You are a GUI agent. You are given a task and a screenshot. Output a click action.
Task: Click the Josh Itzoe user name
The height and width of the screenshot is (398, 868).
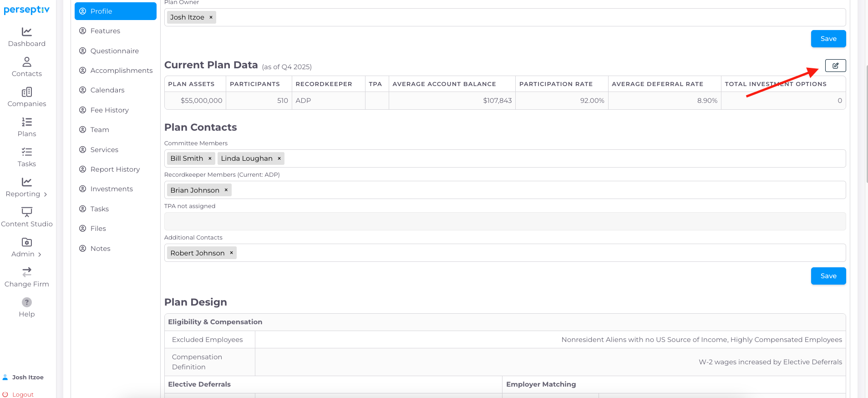[x=28, y=377]
